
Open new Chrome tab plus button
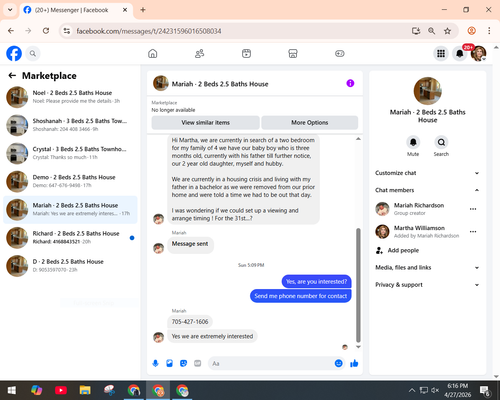pyautogui.click(x=143, y=10)
